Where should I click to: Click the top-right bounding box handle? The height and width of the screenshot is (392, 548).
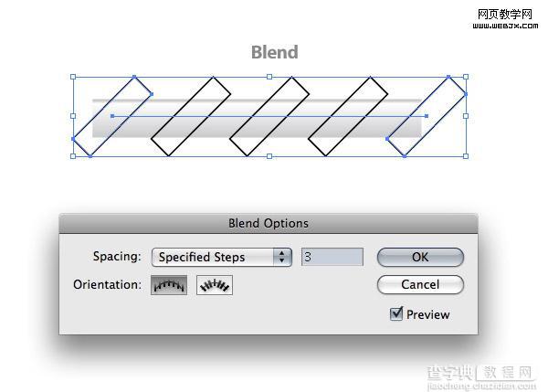click(x=466, y=77)
